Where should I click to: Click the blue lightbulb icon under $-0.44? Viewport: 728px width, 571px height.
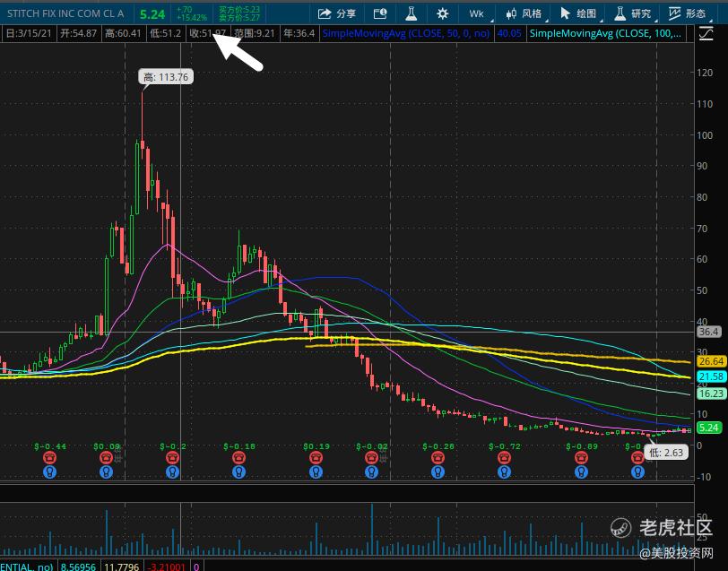click(49, 472)
